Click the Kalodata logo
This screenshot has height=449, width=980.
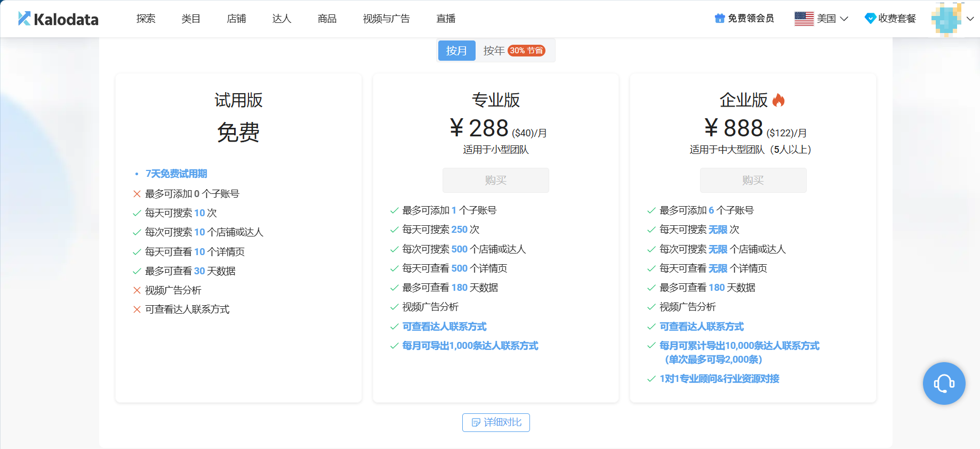point(58,19)
